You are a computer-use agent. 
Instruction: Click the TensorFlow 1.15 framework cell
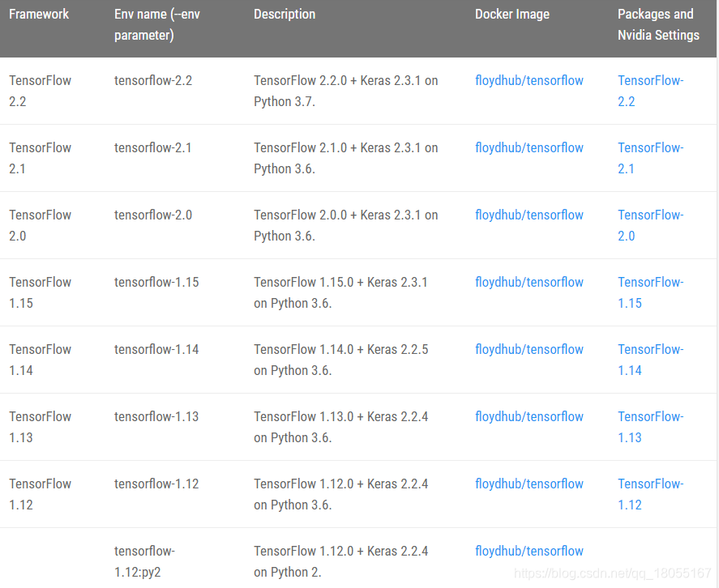tap(41, 292)
